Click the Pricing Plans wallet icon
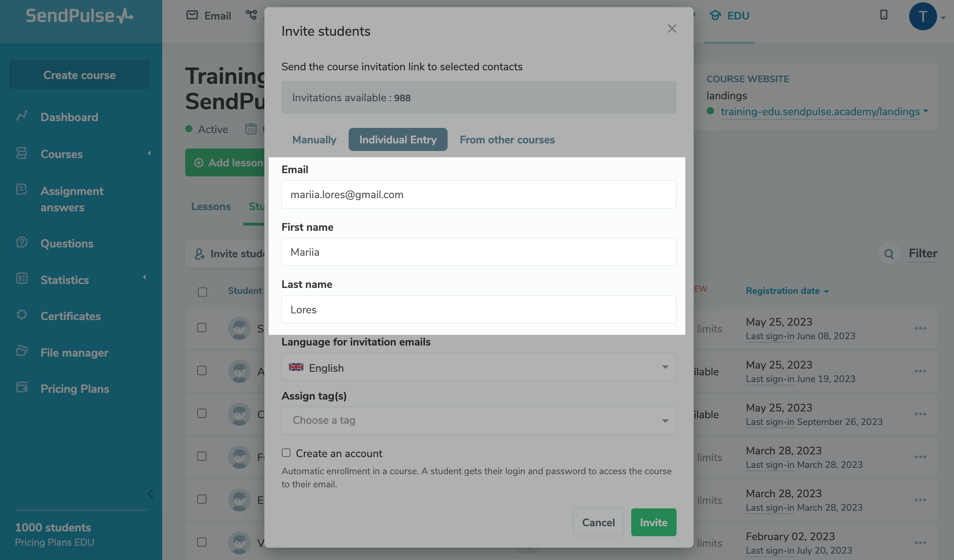Viewport: 954px width, 560px height. [22, 387]
